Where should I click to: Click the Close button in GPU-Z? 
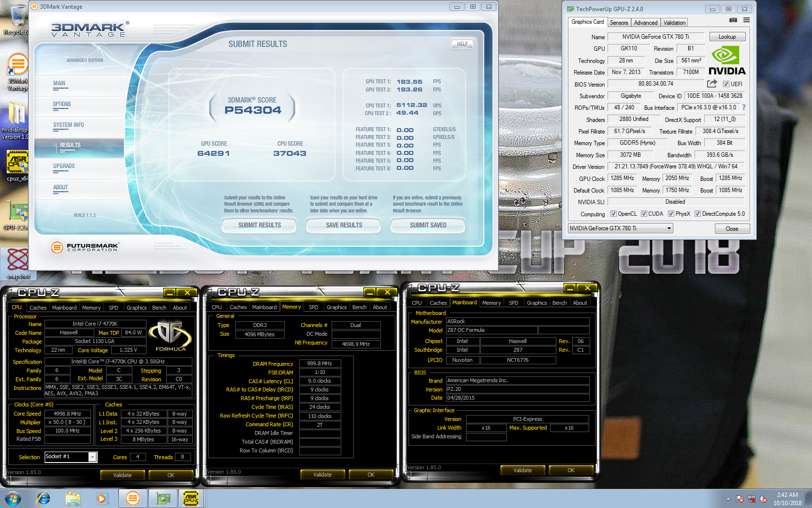732,229
